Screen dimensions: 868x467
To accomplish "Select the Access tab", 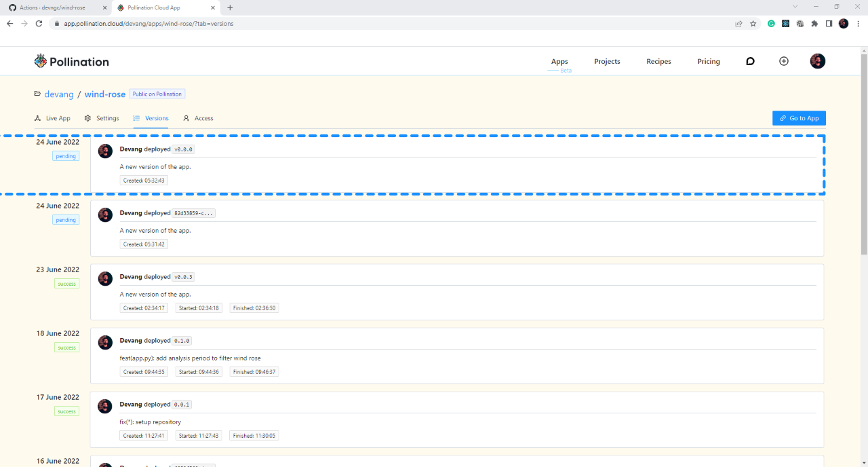I will click(x=198, y=118).
